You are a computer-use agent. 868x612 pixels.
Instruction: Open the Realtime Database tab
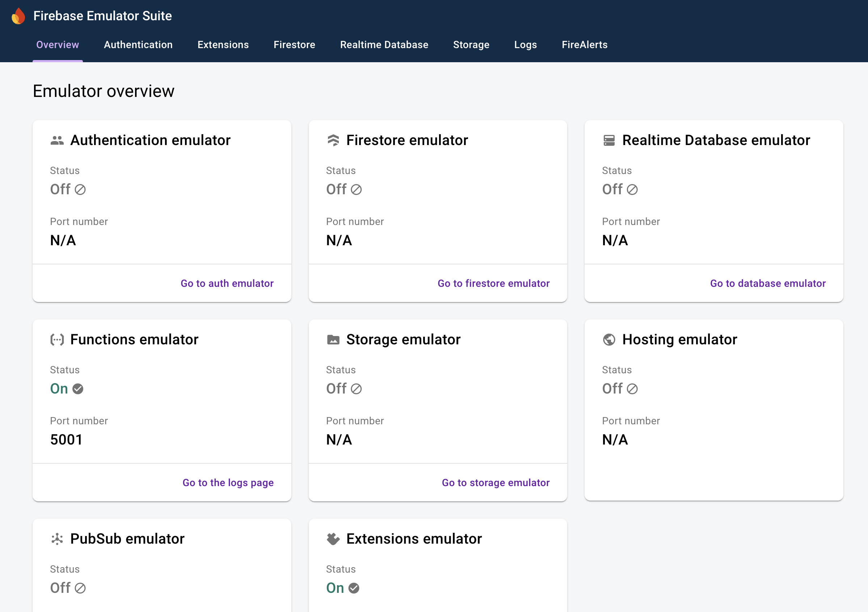384,44
